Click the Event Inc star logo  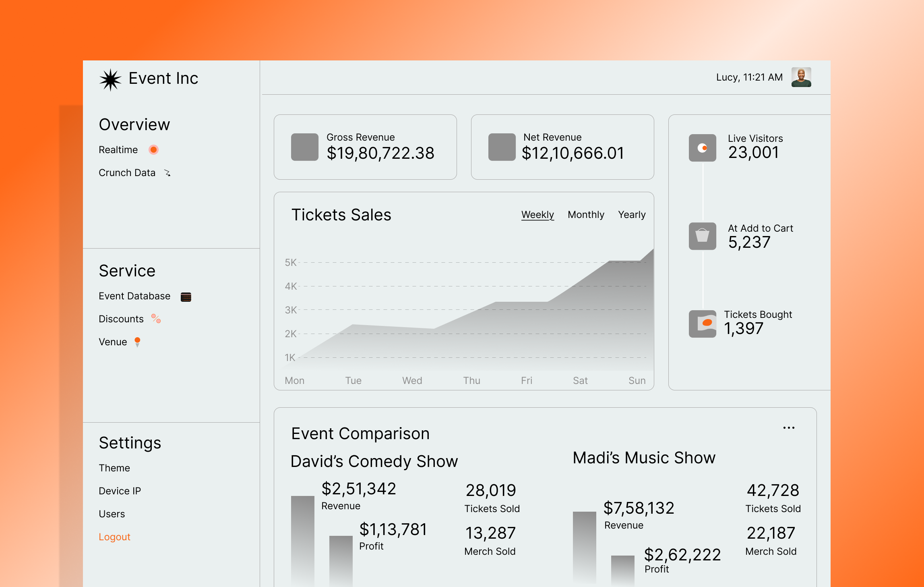pyautogui.click(x=111, y=79)
